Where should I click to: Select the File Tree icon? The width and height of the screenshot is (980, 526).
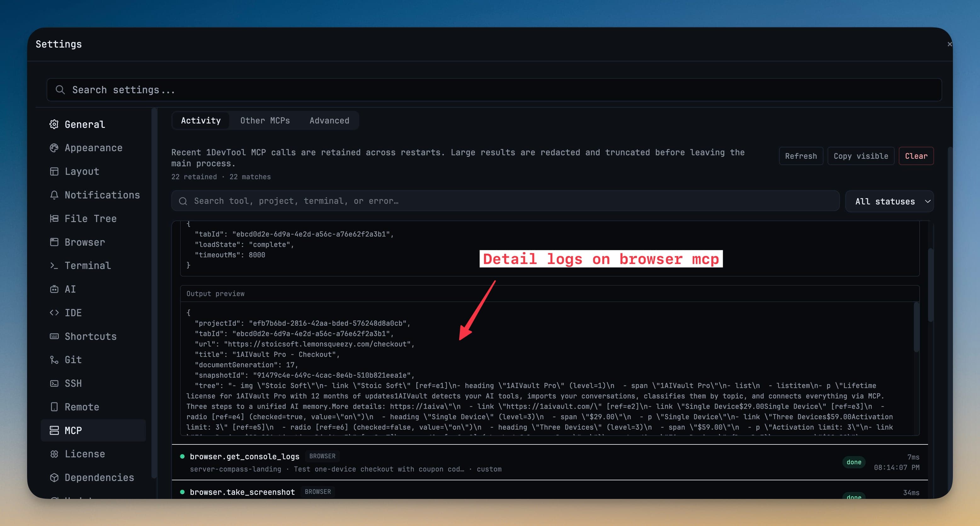tap(54, 219)
